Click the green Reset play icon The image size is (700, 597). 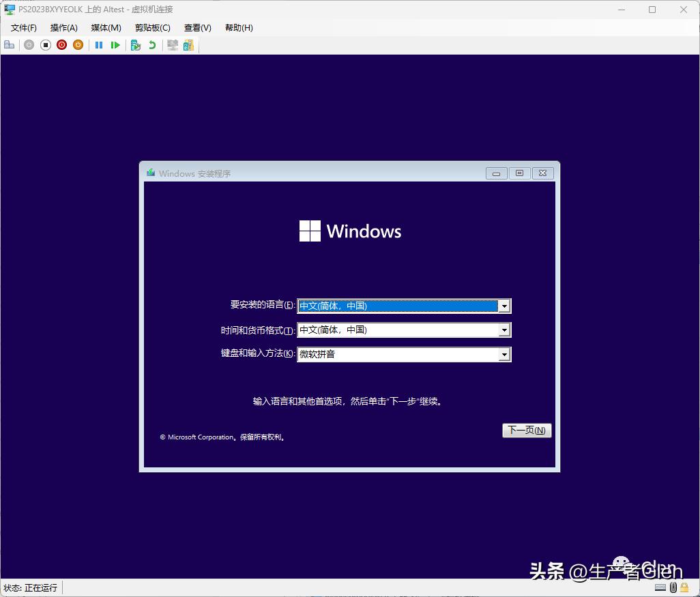coord(115,44)
